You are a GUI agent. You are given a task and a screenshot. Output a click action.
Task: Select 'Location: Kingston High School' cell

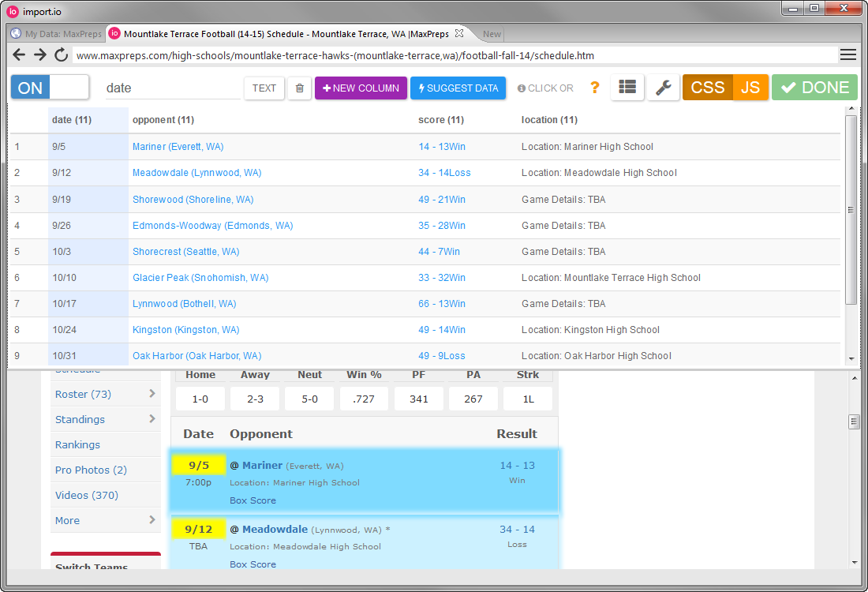coord(591,329)
